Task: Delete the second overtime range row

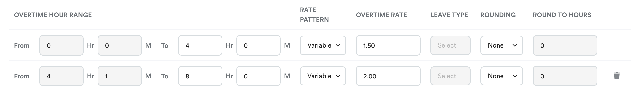Action: click(x=617, y=76)
